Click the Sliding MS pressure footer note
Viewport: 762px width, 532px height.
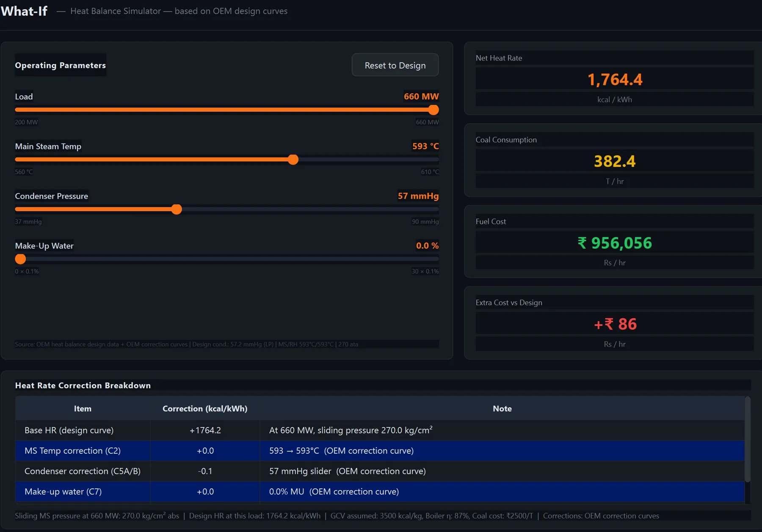click(337, 516)
